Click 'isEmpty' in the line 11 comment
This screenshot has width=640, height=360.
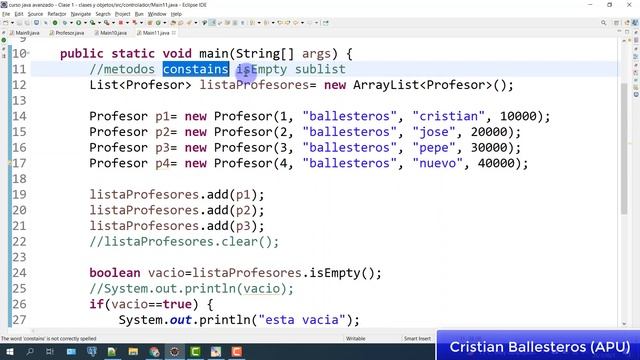262,69
